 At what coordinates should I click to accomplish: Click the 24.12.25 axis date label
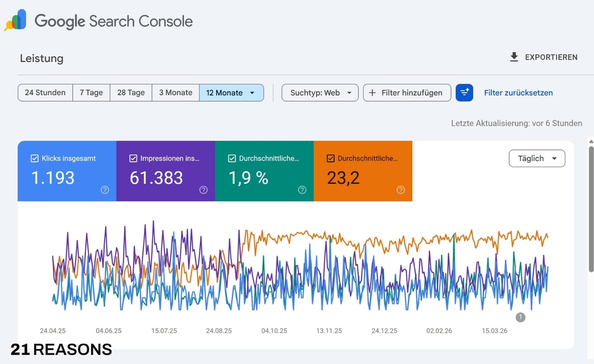point(384,331)
